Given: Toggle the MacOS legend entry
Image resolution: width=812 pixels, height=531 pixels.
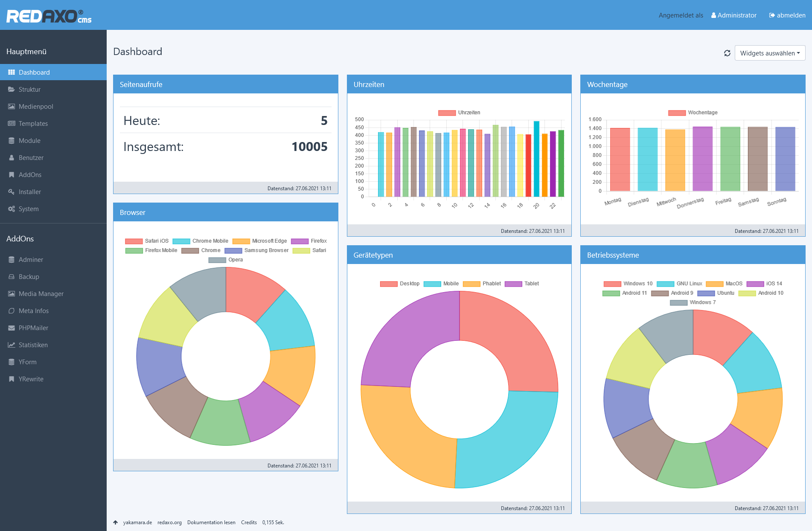Looking at the screenshot, I should click(x=724, y=284).
